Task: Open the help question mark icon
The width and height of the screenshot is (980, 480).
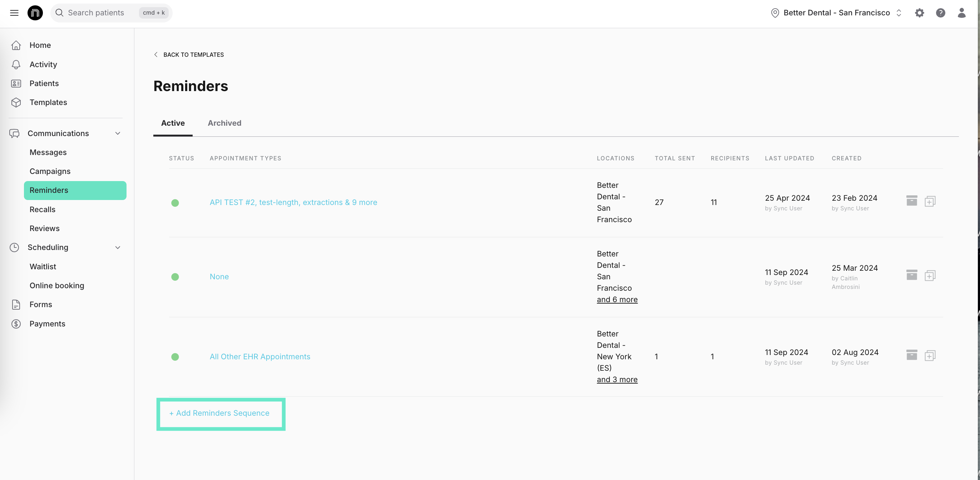Action: (x=940, y=13)
